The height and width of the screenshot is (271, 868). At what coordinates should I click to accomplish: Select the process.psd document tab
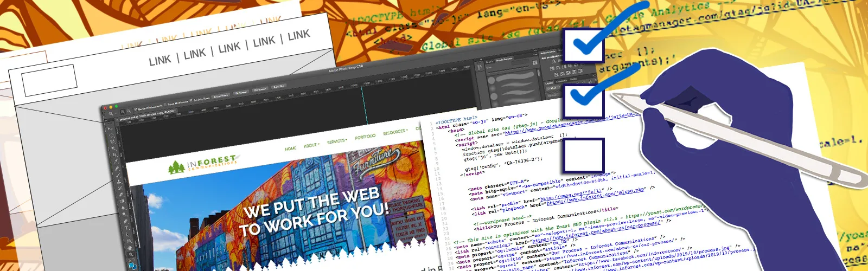point(147,115)
